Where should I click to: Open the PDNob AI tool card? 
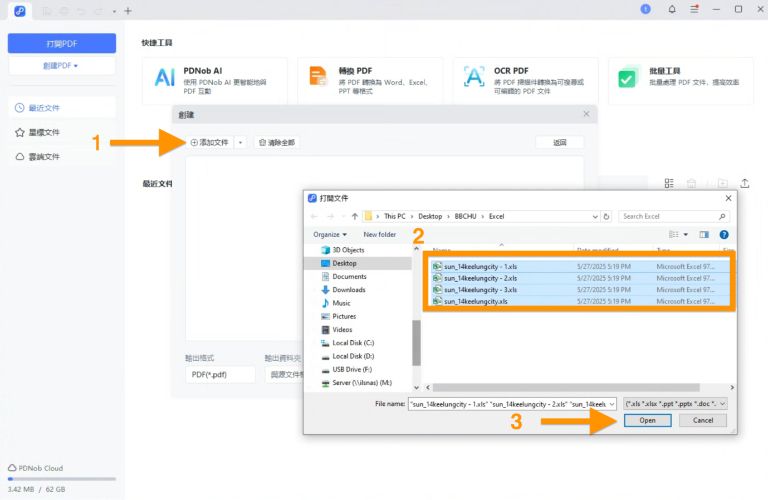coord(215,81)
